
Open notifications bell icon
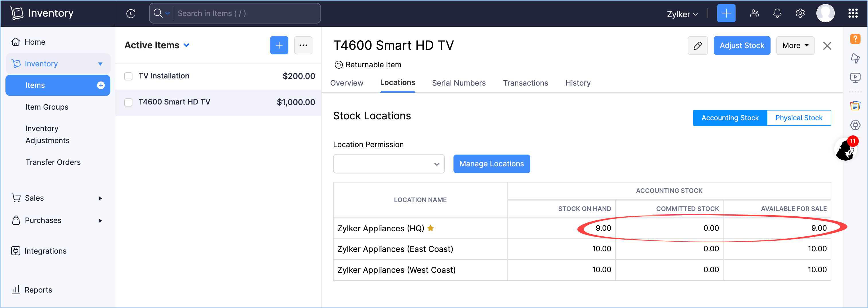pos(777,13)
